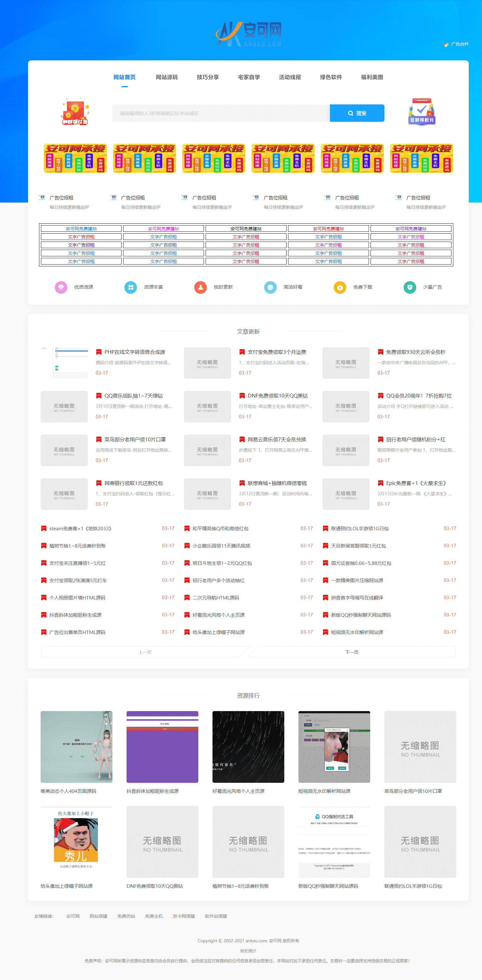Go to 下一页 of articles
This screenshot has width=482, height=980.
tap(352, 652)
